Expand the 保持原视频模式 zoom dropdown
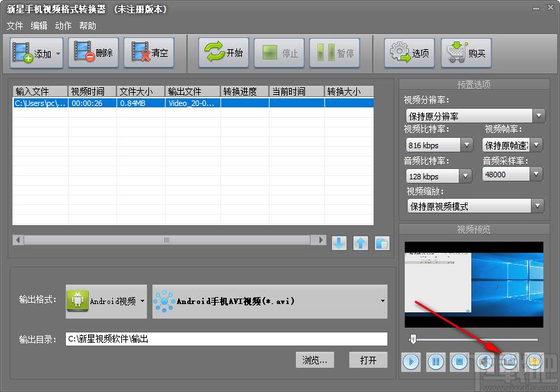 (x=538, y=206)
